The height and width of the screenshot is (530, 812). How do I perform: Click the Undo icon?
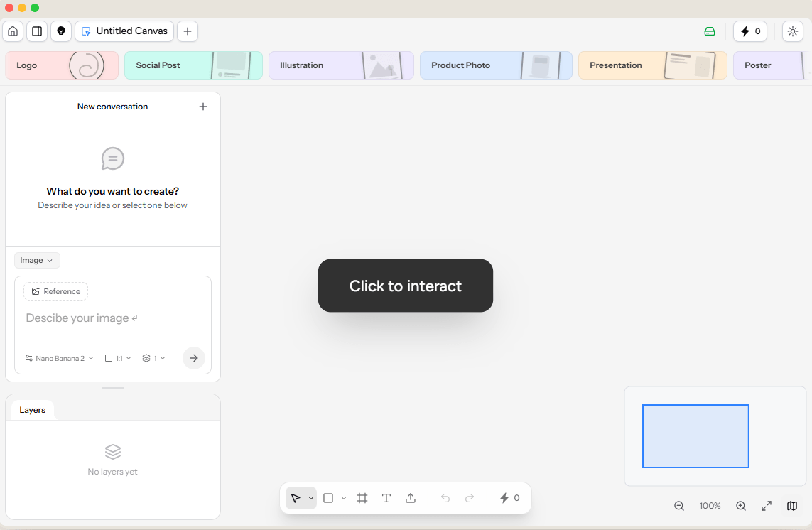click(445, 498)
